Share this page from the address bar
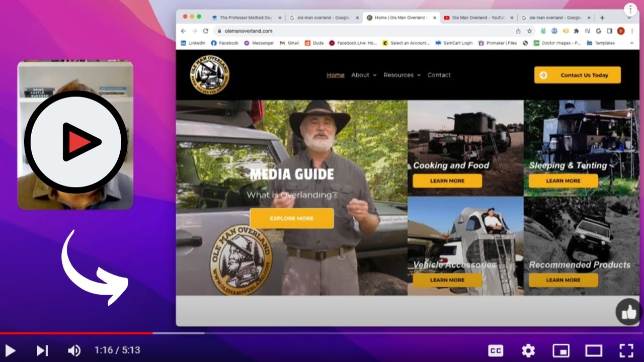 518,31
